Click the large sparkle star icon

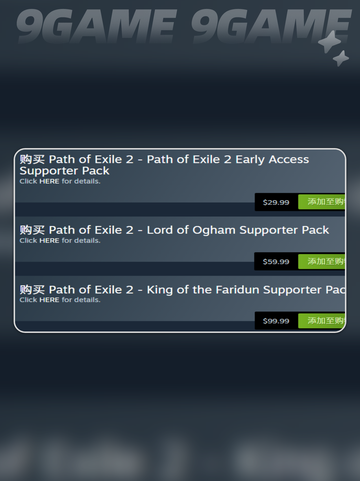click(329, 42)
